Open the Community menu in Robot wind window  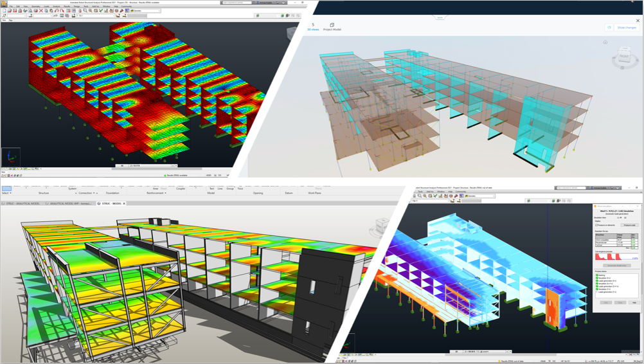click(460, 192)
